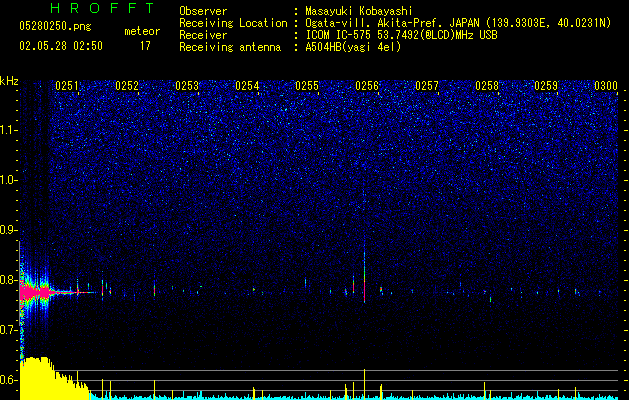This screenshot has width=629, height=400.
Task: Select the filename 05280250.png
Action: (x=55, y=26)
